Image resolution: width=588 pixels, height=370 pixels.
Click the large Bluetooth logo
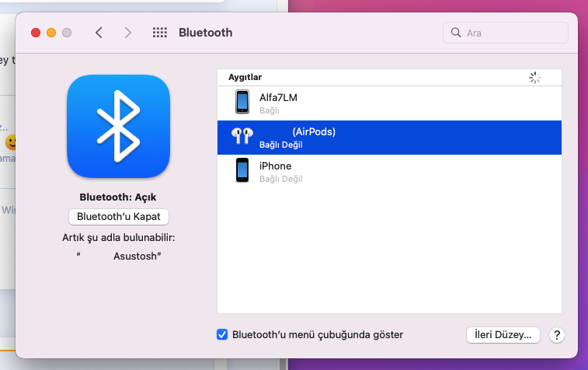coord(118,127)
